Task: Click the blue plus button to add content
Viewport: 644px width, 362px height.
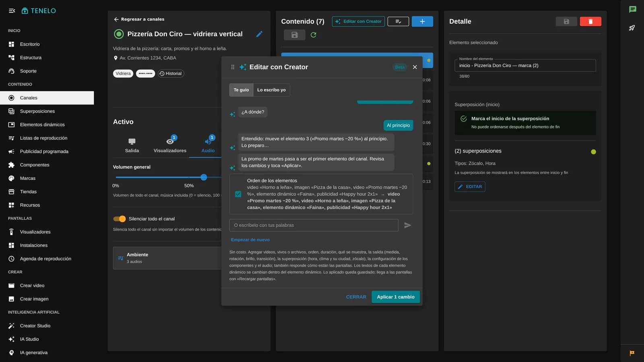Action: [422, 21]
